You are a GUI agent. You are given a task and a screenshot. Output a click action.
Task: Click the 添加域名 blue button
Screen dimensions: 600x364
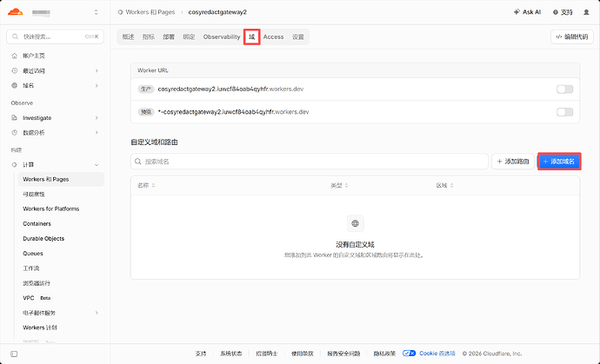point(559,162)
